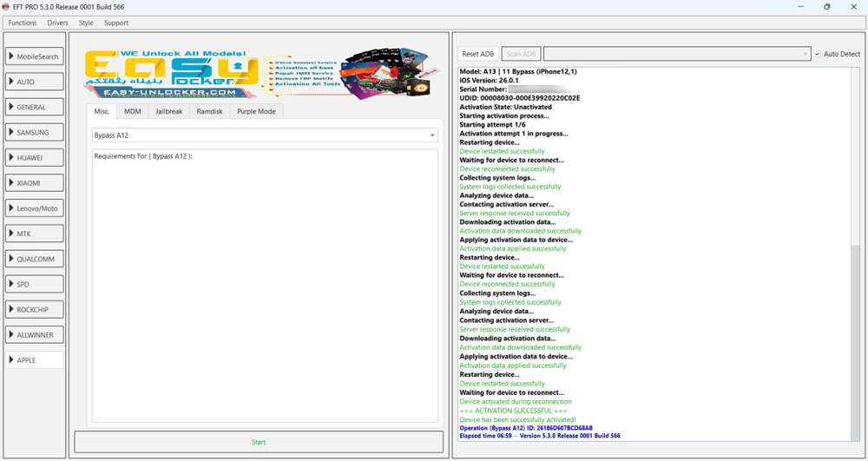This screenshot has height=461, width=868.
Task: Expand the HUAWEI sidebar category
Action: pos(35,158)
